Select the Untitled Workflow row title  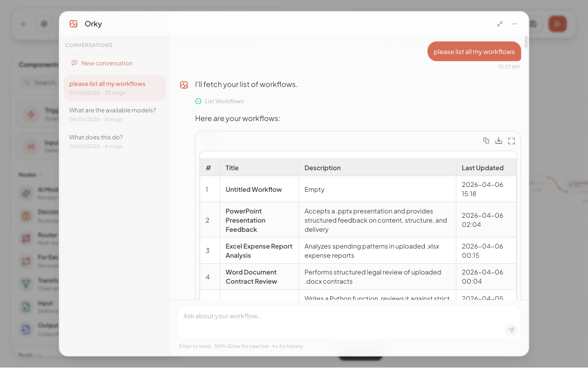(253, 190)
